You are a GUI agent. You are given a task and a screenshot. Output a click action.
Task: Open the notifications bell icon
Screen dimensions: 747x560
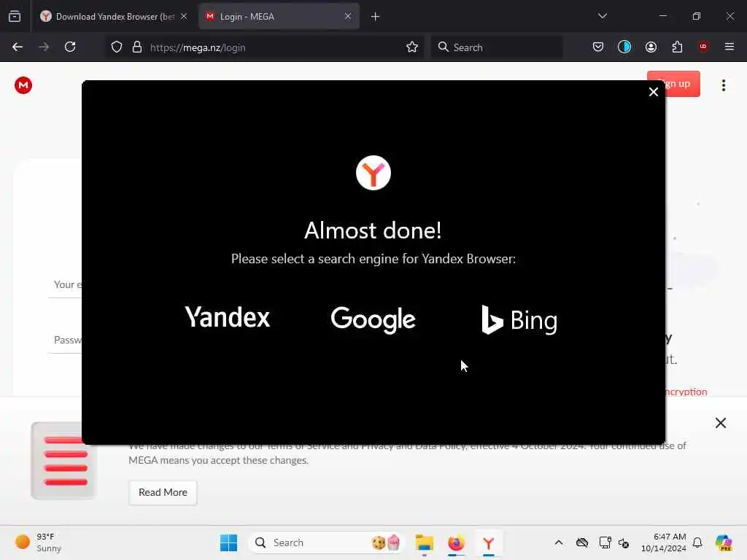(697, 542)
